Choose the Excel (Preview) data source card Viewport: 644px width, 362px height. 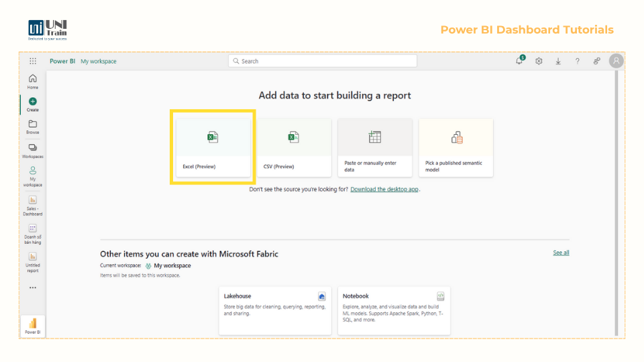click(x=213, y=147)
